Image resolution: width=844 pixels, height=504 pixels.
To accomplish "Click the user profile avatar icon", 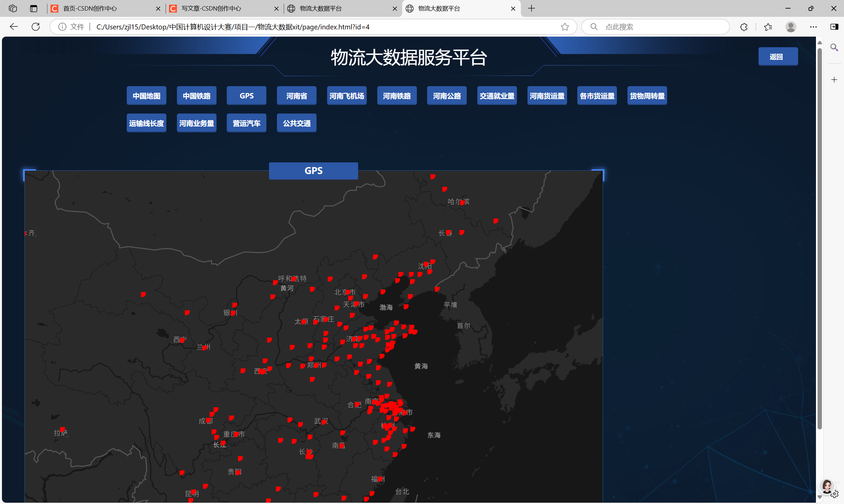I will [790, 27].
